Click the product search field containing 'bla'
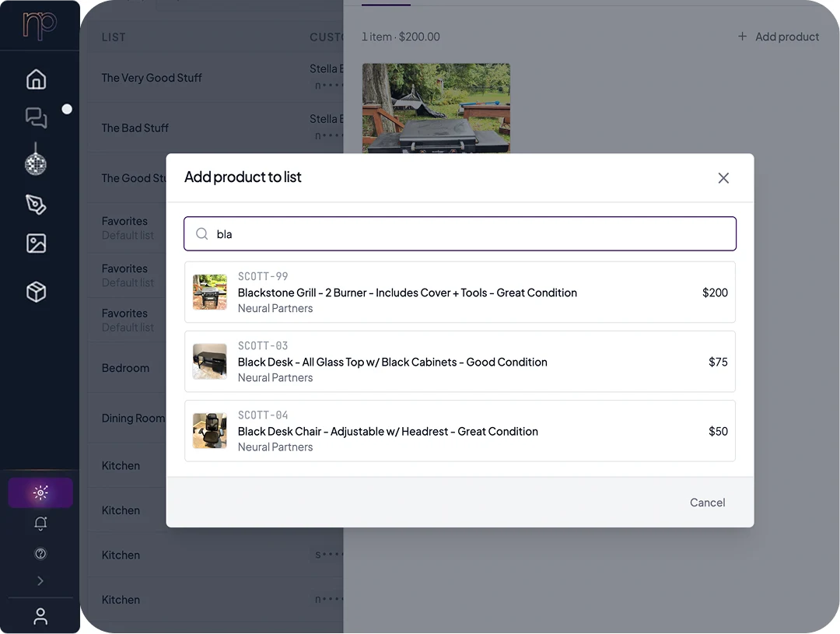840x634 pixels. point(460,233)
